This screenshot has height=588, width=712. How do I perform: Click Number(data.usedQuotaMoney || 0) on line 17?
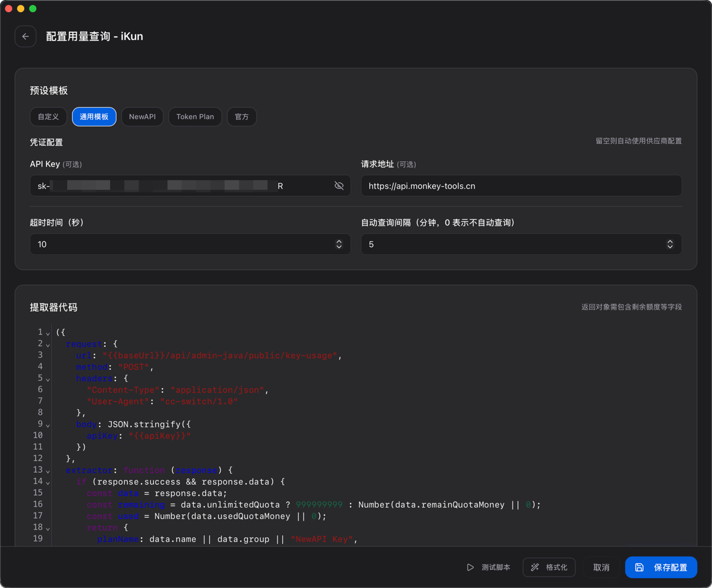coord(238,516)
